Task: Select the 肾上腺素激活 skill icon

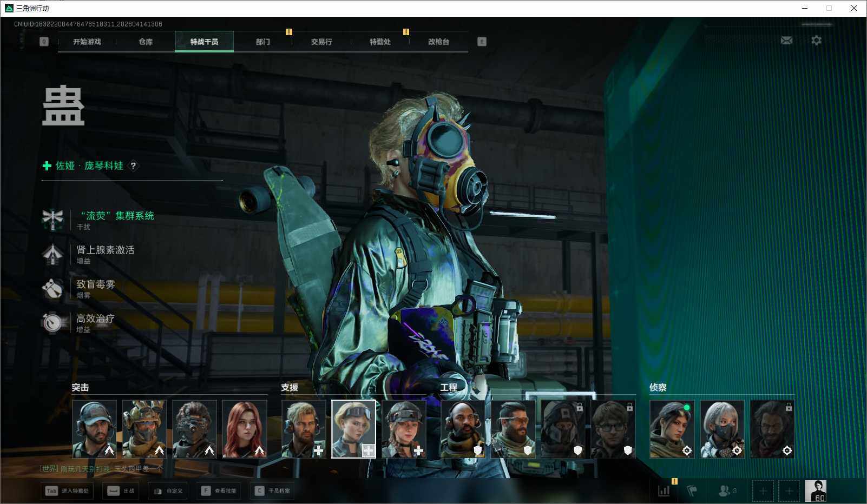Action: 53,254
